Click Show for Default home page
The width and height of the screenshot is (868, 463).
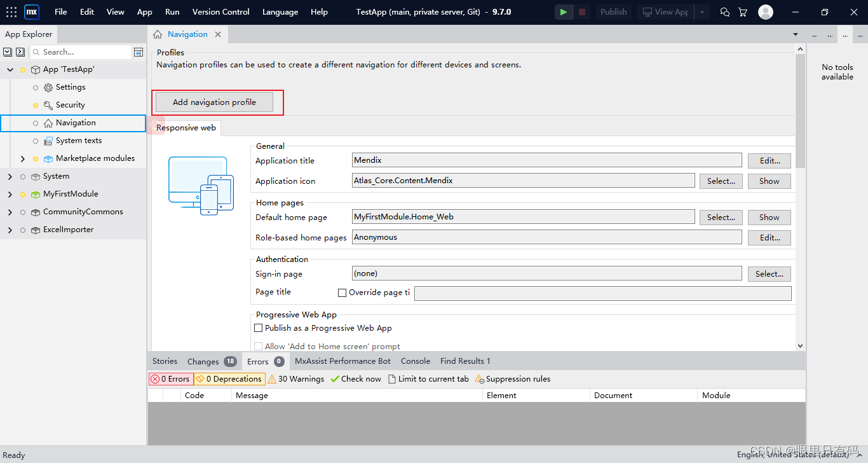[770, 218]
